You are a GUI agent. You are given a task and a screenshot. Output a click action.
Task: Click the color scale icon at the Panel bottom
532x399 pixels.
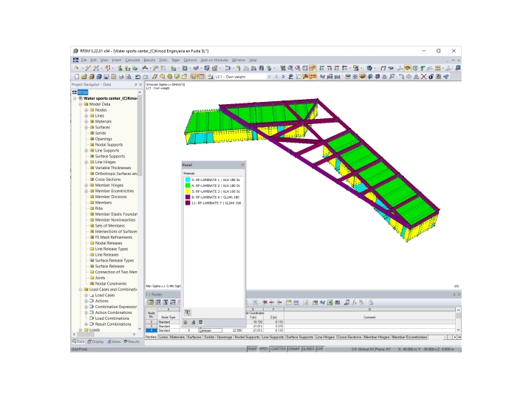click(x=200, y=322)
